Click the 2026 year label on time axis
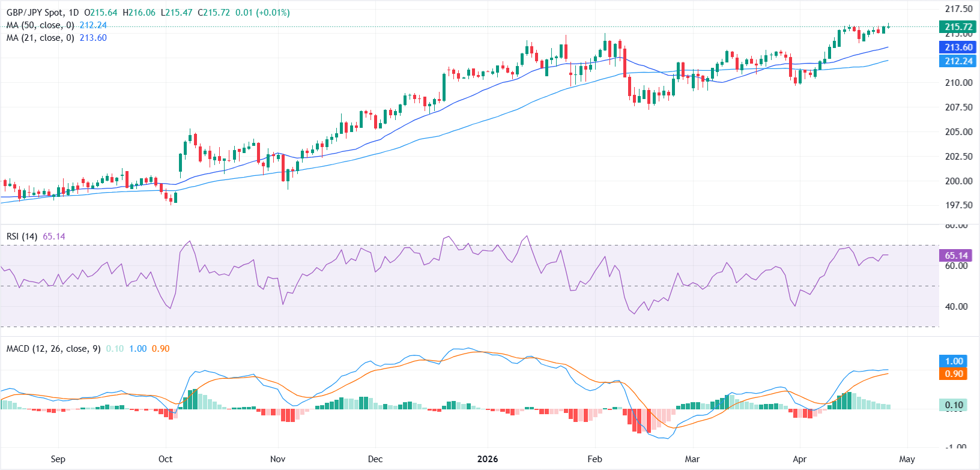The width and height of the screenshot is (980, 470). pyautogui.click(x=488, y=459)
